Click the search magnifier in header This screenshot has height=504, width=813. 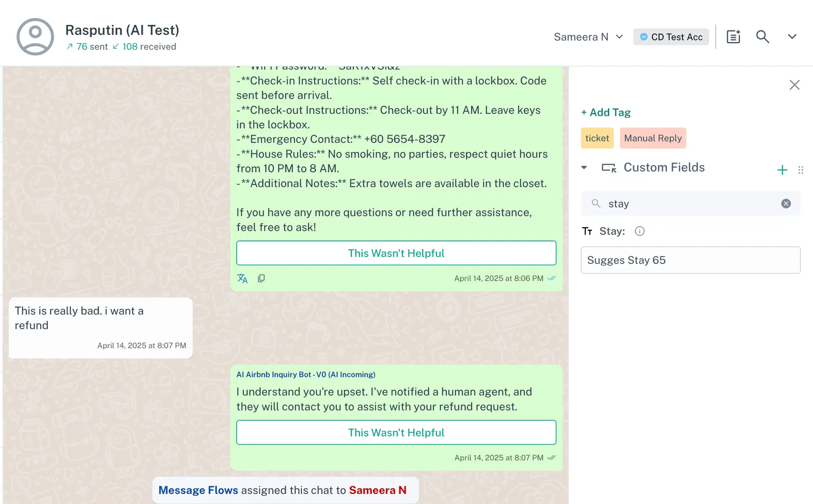(762, 37)
